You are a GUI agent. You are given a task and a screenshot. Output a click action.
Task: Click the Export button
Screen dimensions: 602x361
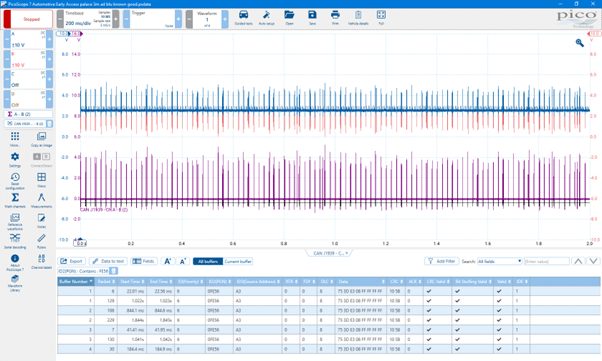click(x=71, y=261)
